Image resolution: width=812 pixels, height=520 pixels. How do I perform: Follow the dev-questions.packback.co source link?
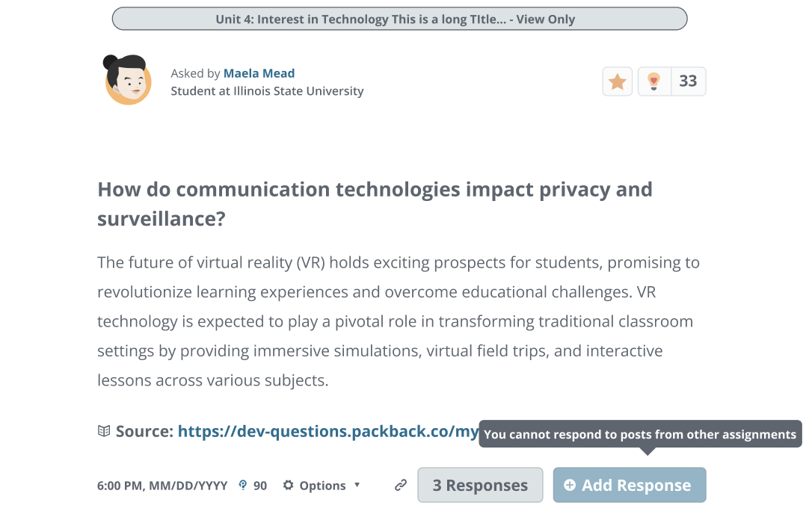327,431
